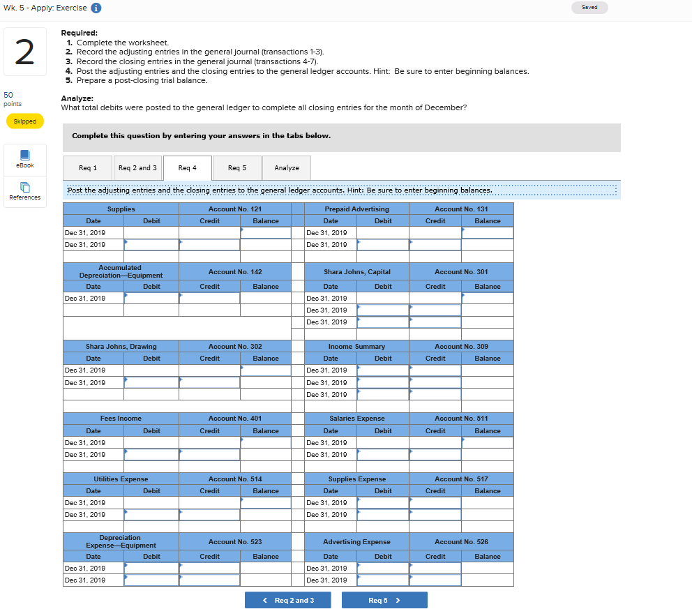Open the Analyze tab
This screenshot has width=692, height=616.
287,167
